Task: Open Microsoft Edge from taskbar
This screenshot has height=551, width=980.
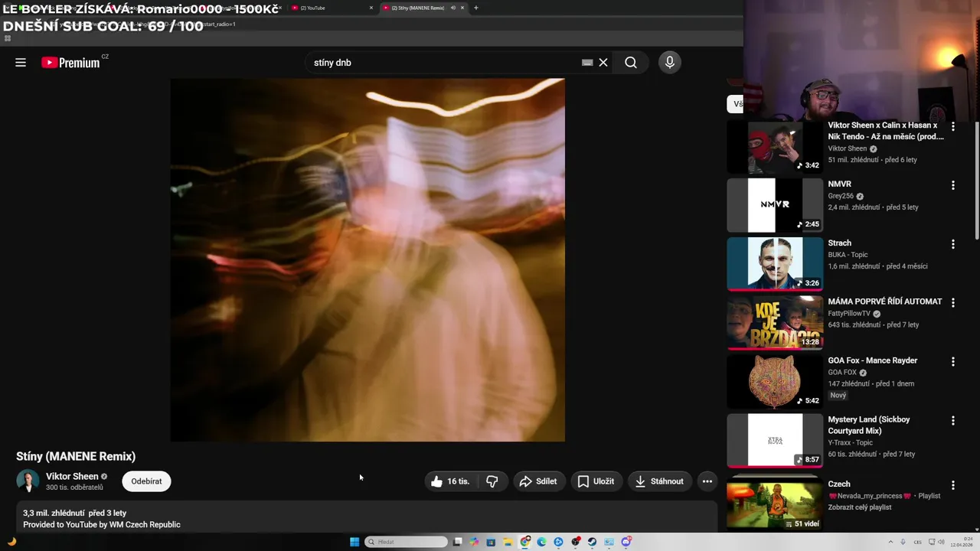Action: tap(541, 542)
